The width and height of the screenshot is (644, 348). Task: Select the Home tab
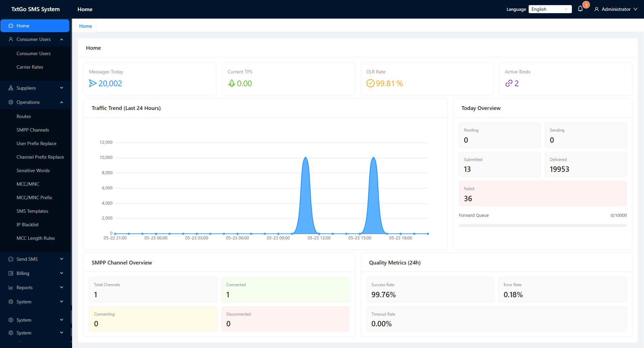86,26
